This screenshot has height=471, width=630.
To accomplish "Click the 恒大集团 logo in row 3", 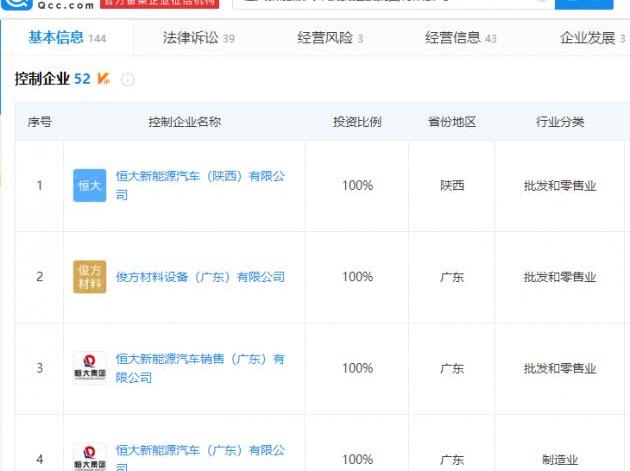I will [x=90, y=368].
